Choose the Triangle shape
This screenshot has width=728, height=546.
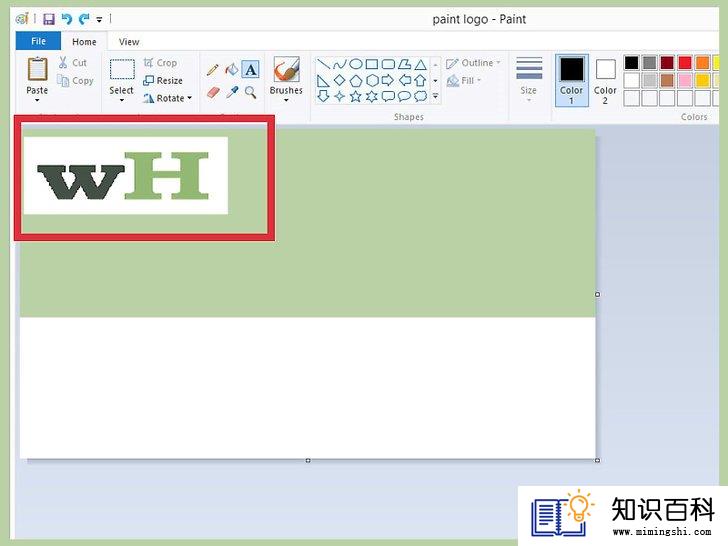click(x=421, y=64)
